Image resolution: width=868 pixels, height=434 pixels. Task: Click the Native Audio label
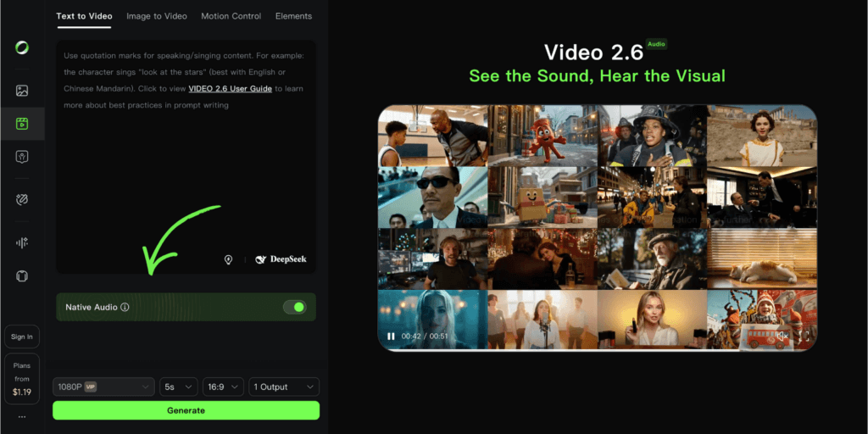pyautogui.click(x=92, y=307)
